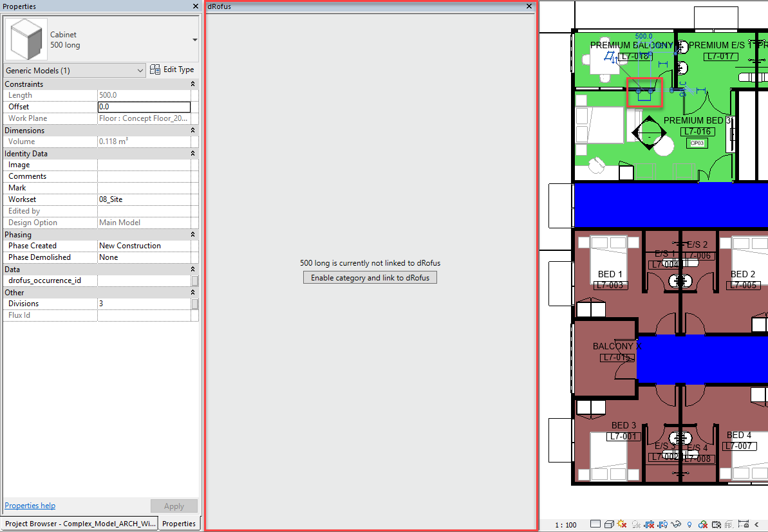Open the Cabinet 500 long type selector dropdown
This screenshot has height=532, width=768.
[x=194, y=40]
